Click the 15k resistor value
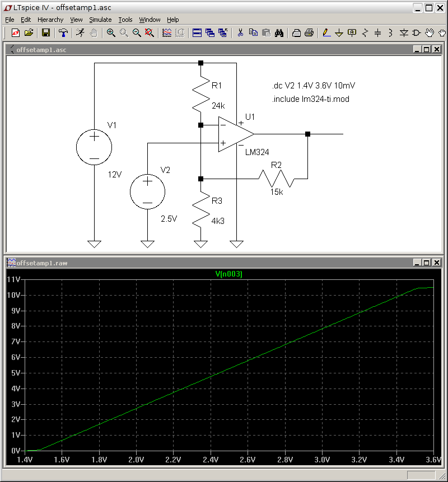The image size is (448, 482). [x=277, y=192]
